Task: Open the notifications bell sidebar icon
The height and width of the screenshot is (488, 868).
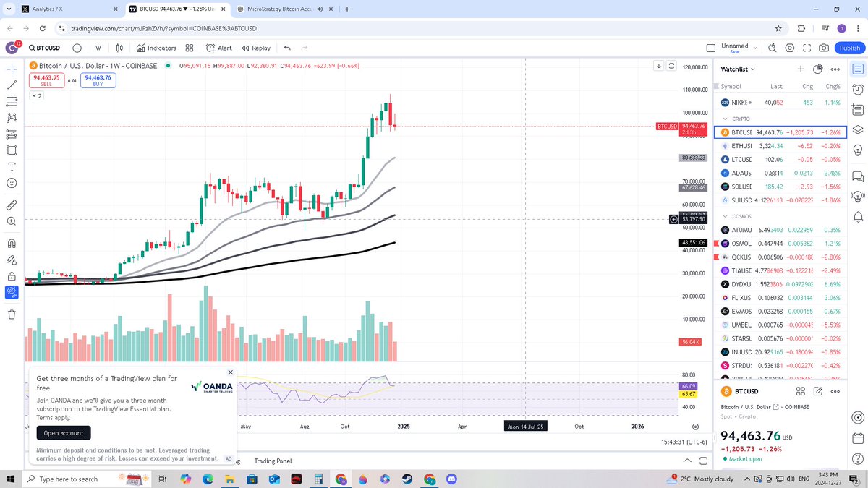Action: (x=858, y=216)
